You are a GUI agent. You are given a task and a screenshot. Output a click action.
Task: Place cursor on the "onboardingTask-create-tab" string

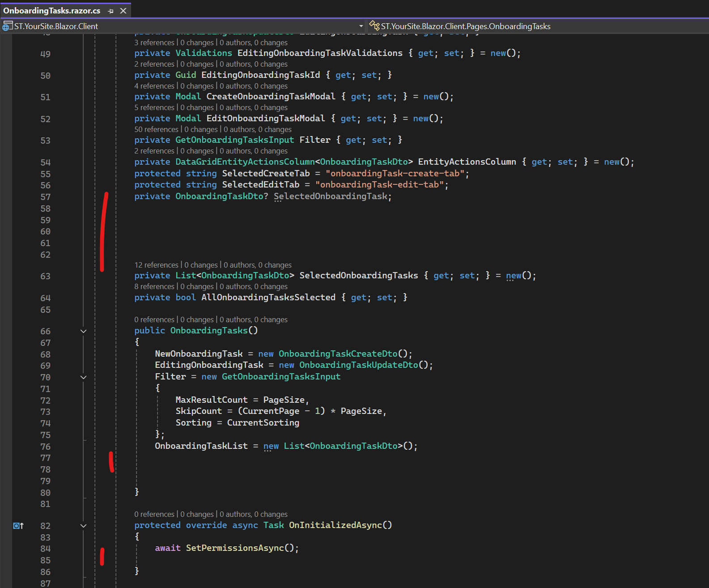tap(395, 173)
